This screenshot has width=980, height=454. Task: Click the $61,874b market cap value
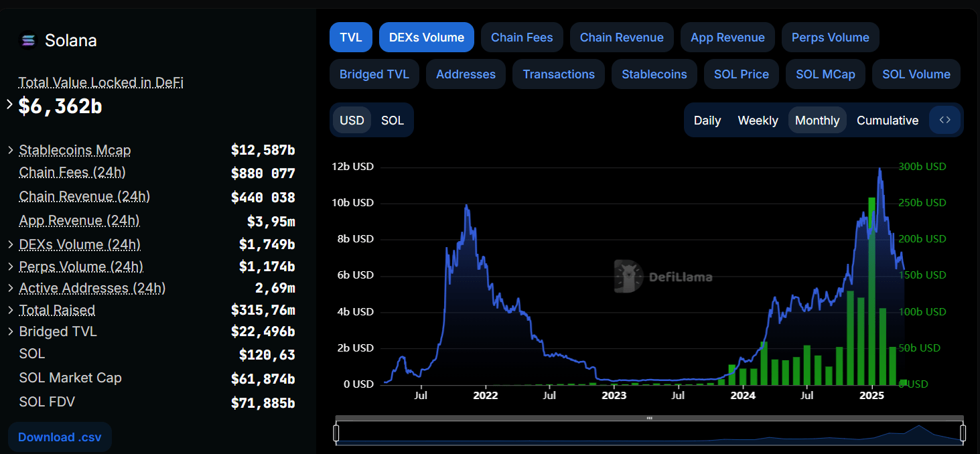click(x=263, y=379)
